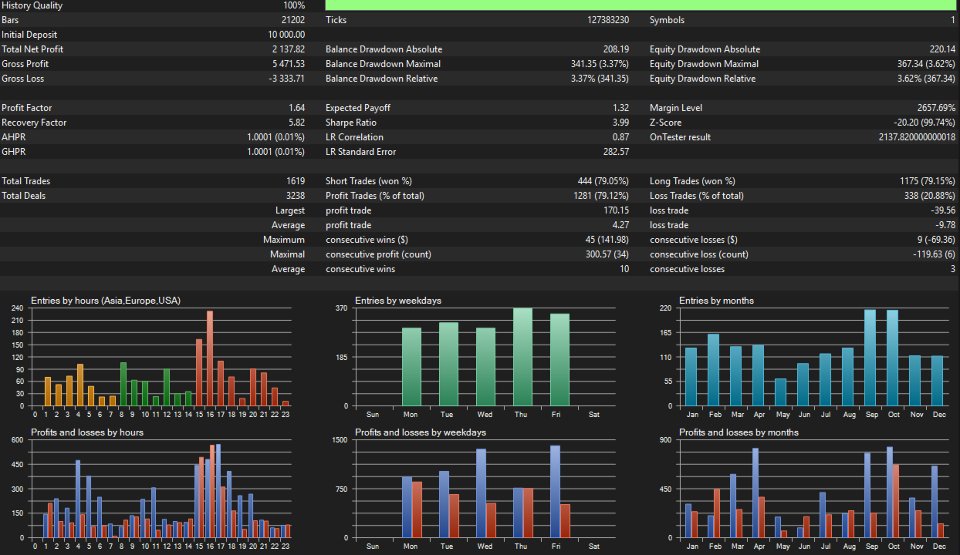Click the Profit Trades value 1281 (79.12%)
This screenshot has width=960, height=555.
point(601,196)
